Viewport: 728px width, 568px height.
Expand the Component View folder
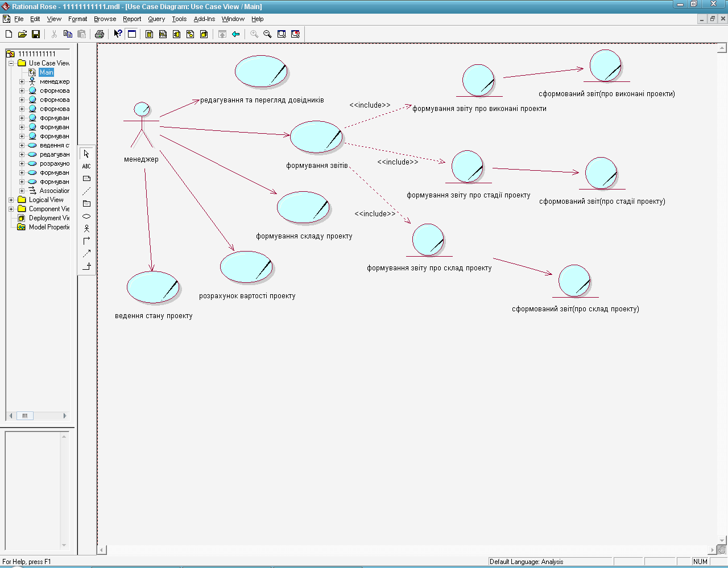pos(11,209)
